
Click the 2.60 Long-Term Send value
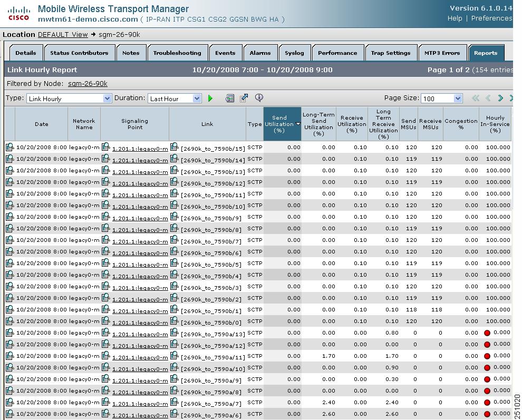point(328,414)
